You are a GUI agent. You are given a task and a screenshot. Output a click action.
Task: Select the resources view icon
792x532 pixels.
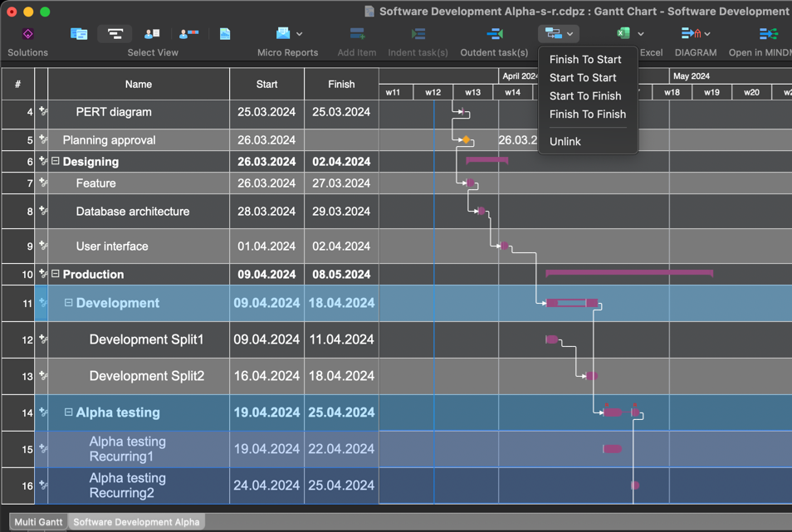click(x=152, y=34)
